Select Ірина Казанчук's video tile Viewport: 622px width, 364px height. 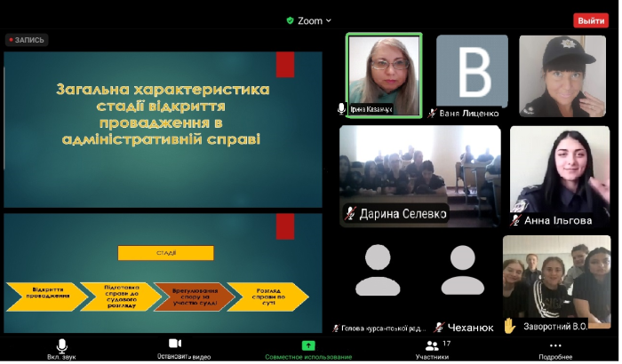coord(384,74)
